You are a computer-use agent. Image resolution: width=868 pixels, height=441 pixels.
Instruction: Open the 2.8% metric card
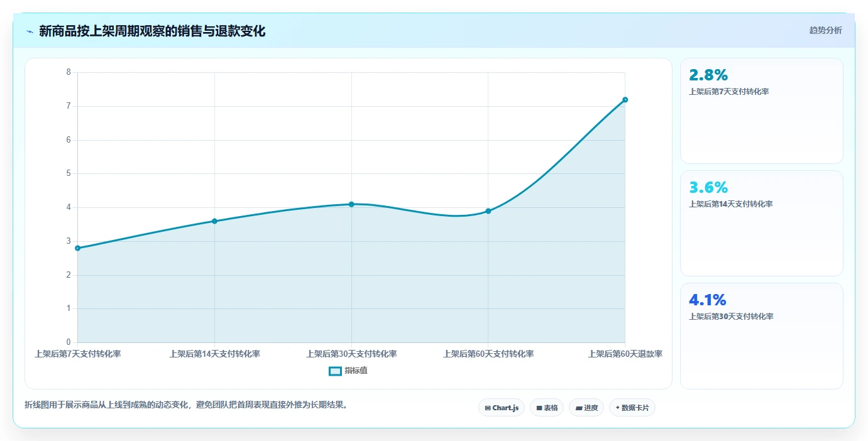click(x=761, y=111)
